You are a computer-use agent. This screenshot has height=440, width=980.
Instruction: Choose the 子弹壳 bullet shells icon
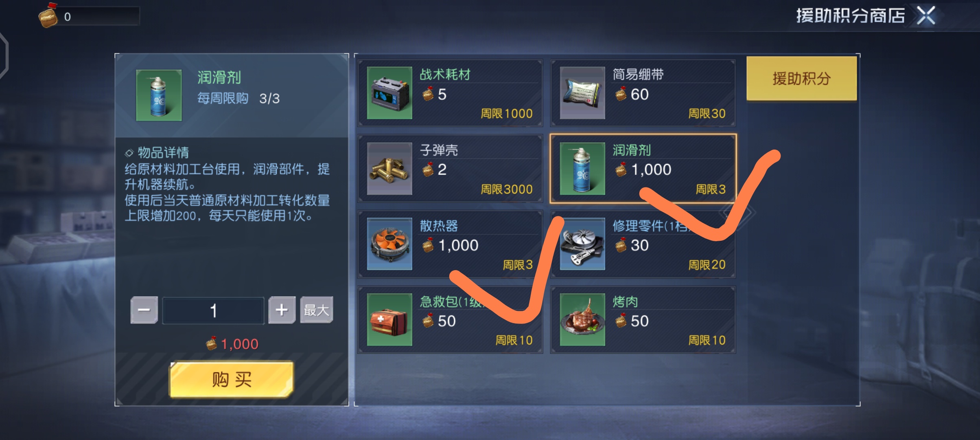click(389, 169)
